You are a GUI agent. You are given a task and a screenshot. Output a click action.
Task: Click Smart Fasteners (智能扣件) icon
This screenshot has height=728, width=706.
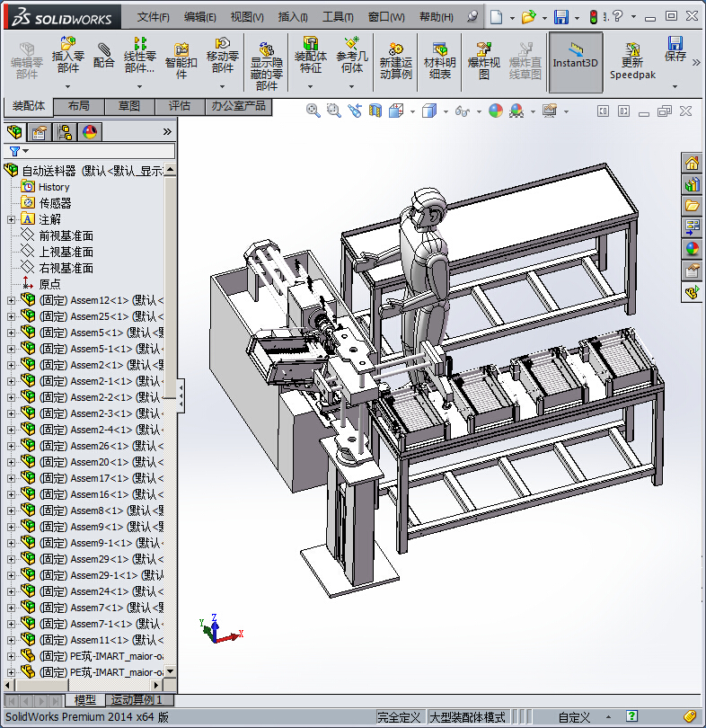click(181, 60)
